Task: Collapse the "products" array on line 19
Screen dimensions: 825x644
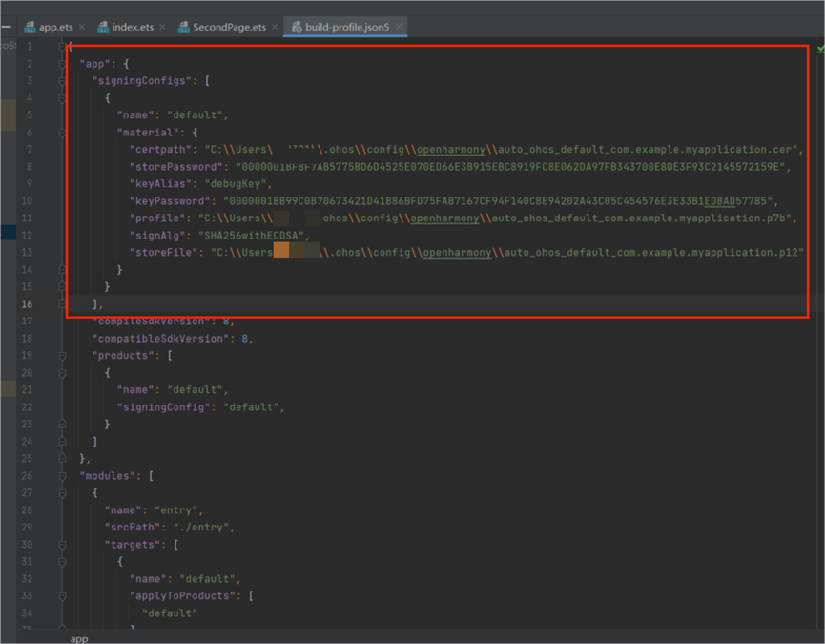Action: point(62,356)
